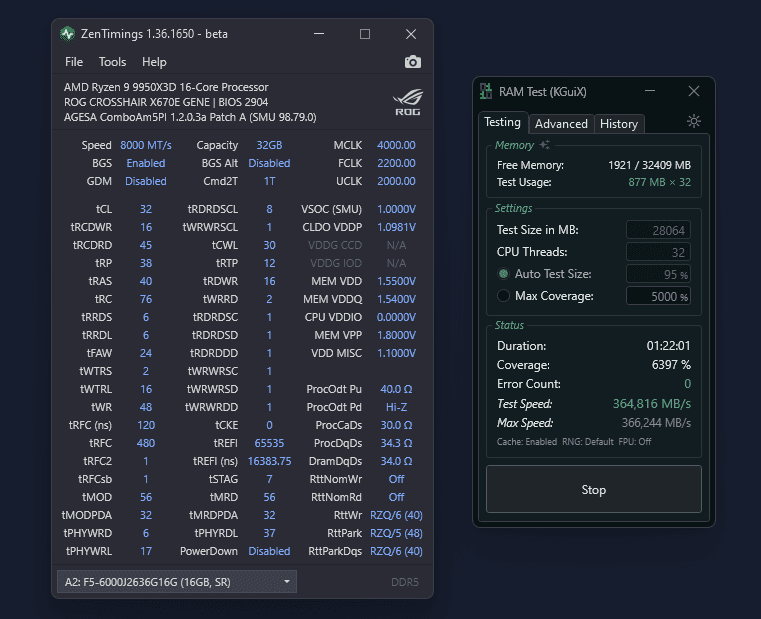Maximize the ZenTimings window
The image size is (761, 619).
click(365, 34)
